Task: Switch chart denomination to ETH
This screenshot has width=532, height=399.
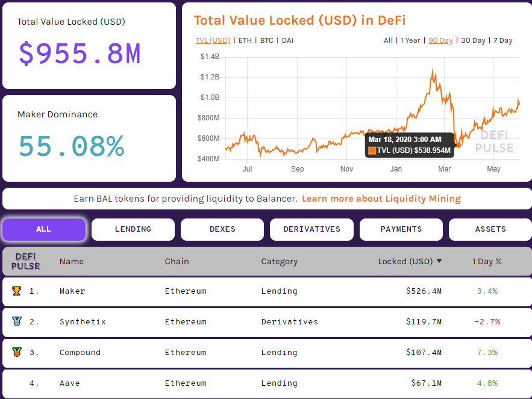Action: [x=245, y=40]
